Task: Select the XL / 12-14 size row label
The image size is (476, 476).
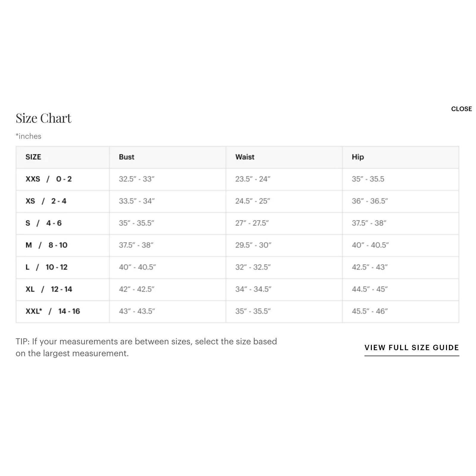Action: (x=49, y=289)
